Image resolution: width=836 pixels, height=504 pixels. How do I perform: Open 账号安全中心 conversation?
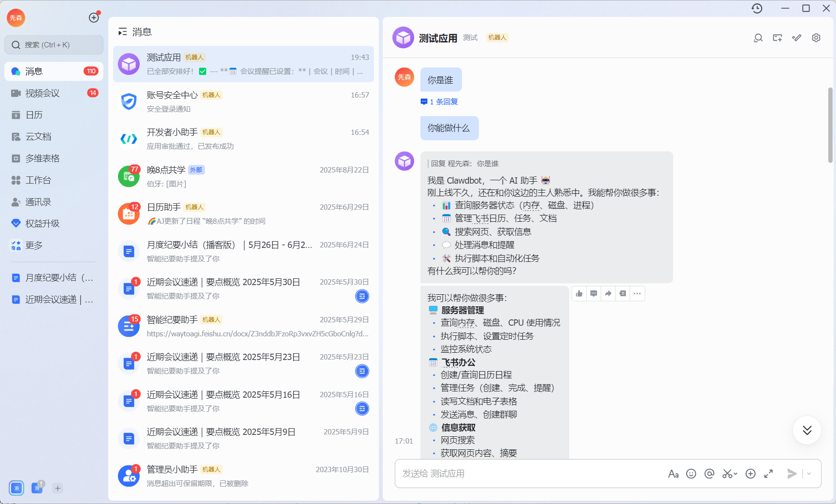(244, 101)
